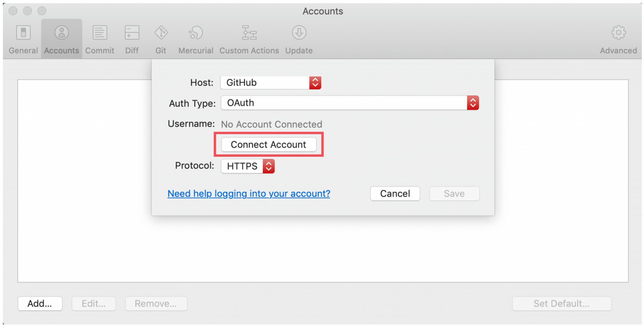Click the Add... account button
This screenshot has width=644, height=328.
pyautogui.click(x=40, y=303)
